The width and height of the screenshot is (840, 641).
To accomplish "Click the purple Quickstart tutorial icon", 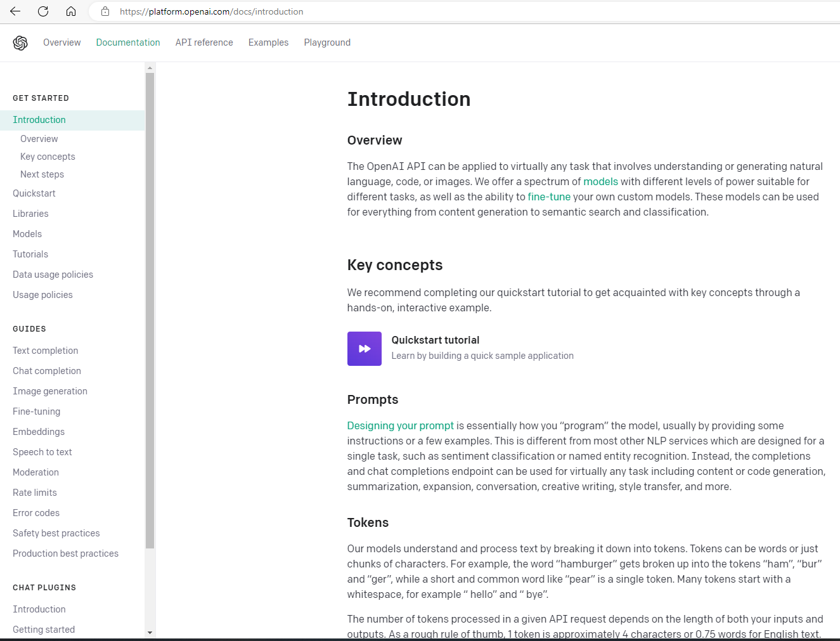I will coord(365,349).
